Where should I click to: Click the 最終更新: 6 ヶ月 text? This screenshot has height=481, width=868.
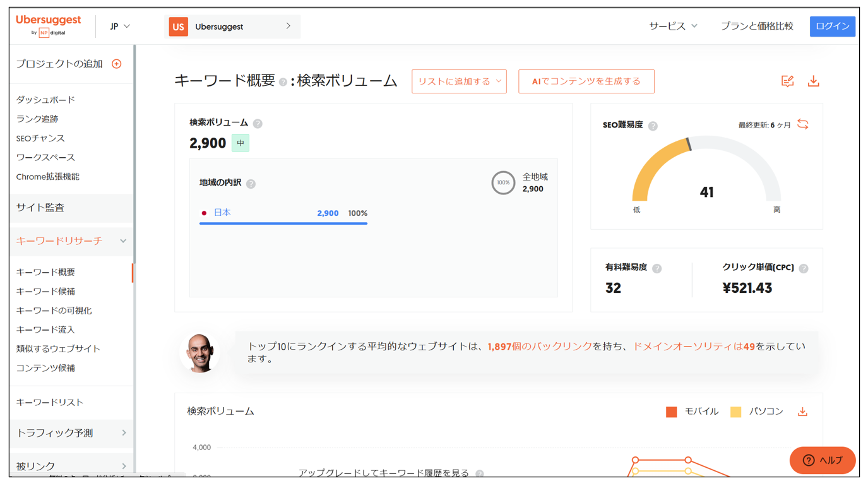click(764, 125)
